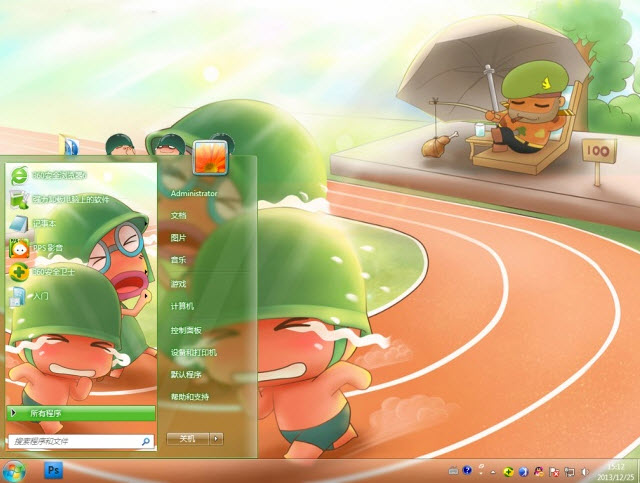The width and height of the screenshot is (640, 483).
Task: Expand 所有程序 (All Programs) list
Action: tap(81, 413)
